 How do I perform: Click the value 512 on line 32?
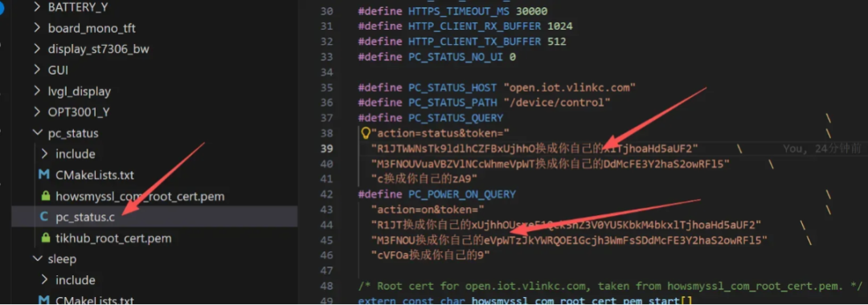(x=556, y=42)
